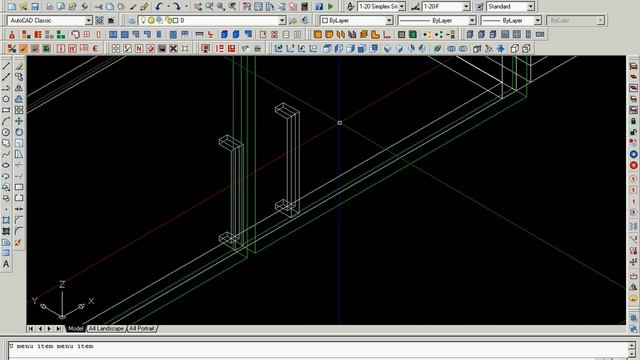The image size is (640, 360).
Task: Select the Rectangle draw tool
Action: tap(6, 110)
